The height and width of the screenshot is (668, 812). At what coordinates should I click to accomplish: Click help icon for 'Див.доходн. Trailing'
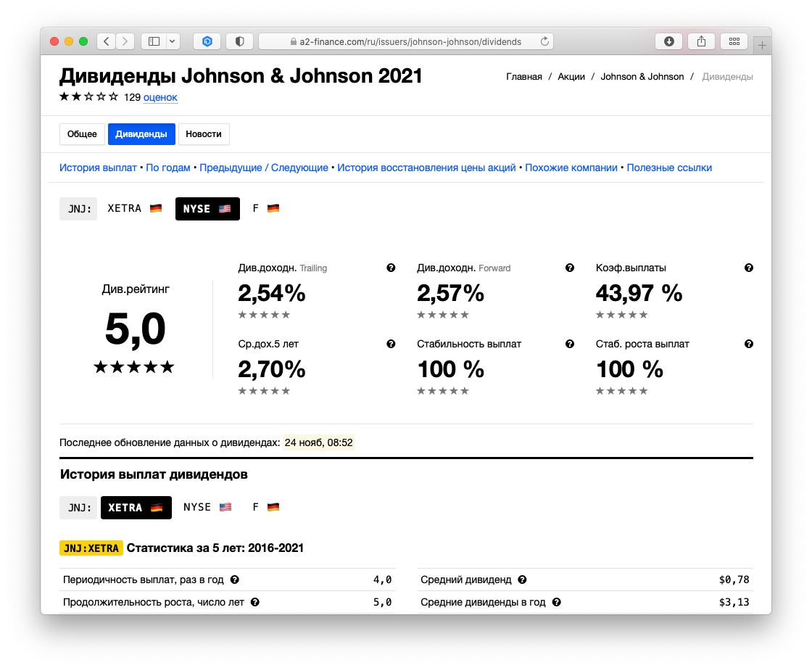391,268
